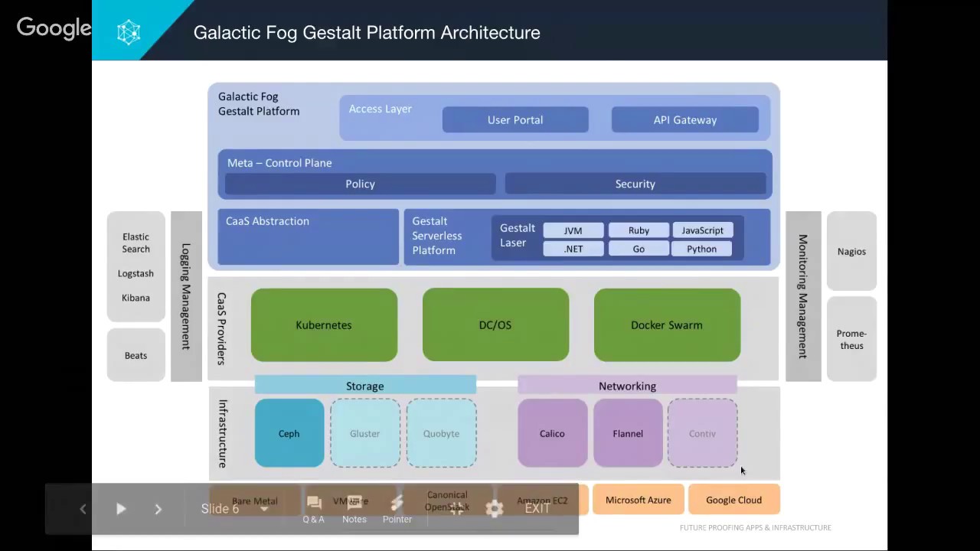Image resolution: width=980 pixels, height=551 pixels.
Task: Click the Prometheus monitoring box
Action: (851, 339)
